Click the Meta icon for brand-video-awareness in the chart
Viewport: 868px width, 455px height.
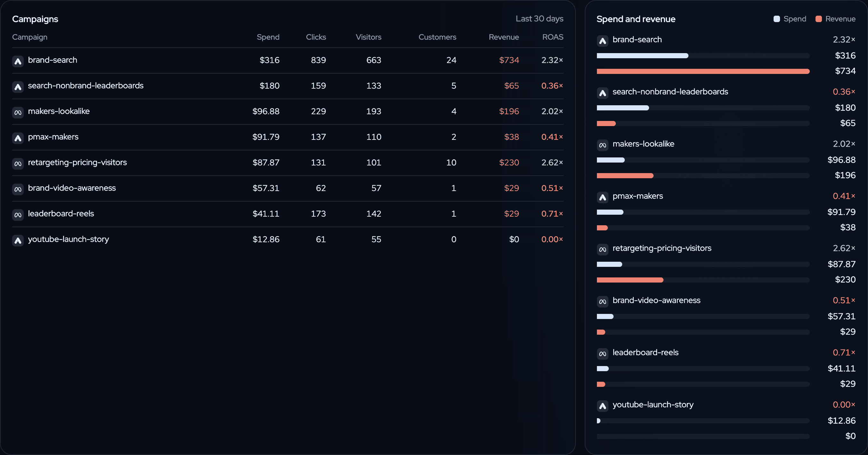(602, 301)
